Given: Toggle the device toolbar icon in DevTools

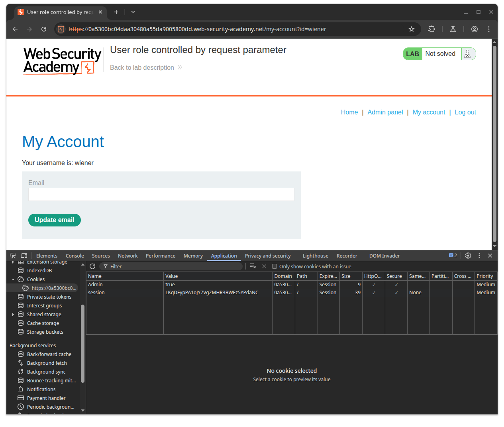Looking at the screenshot, I should point(24,256).
